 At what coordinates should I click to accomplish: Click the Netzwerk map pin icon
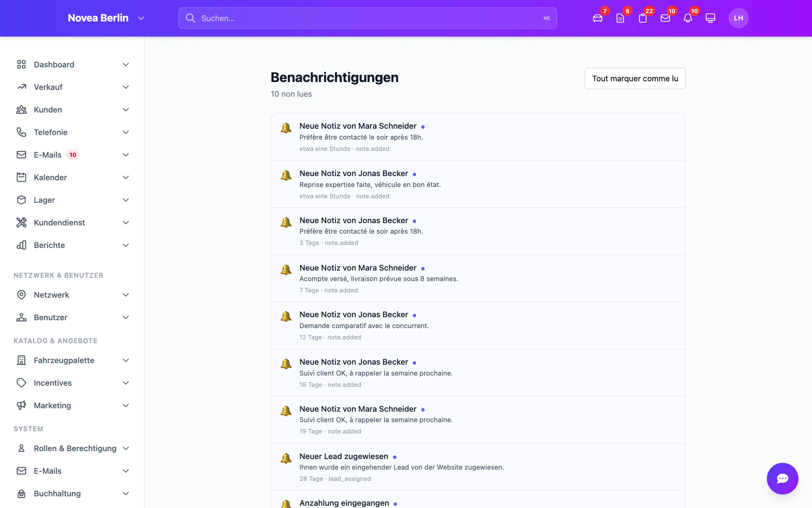pos(21,295)
